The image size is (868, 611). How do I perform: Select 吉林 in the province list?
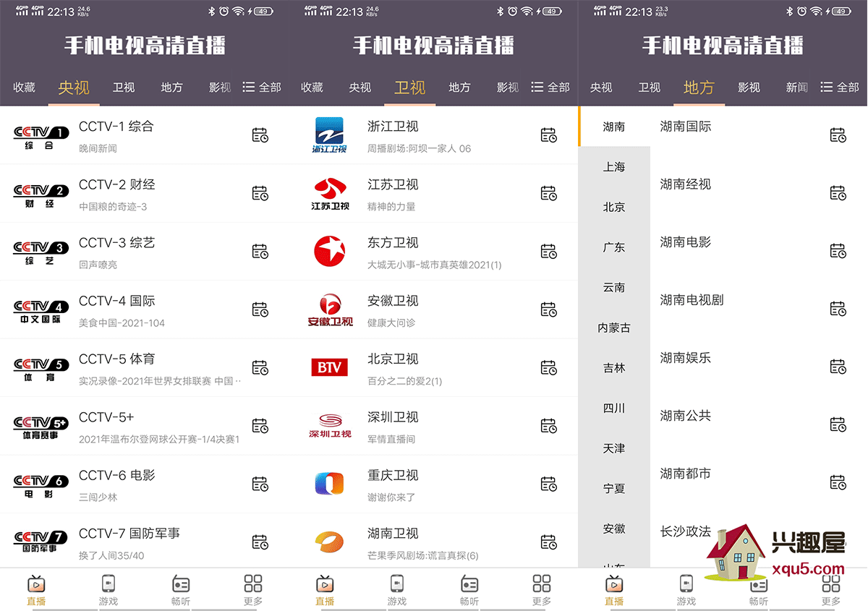click(x=614, y=368)
